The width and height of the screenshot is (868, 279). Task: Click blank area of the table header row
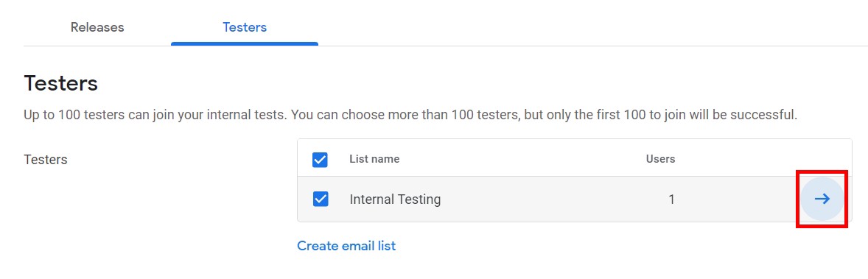pyautogui.click(x=520, y=159)
